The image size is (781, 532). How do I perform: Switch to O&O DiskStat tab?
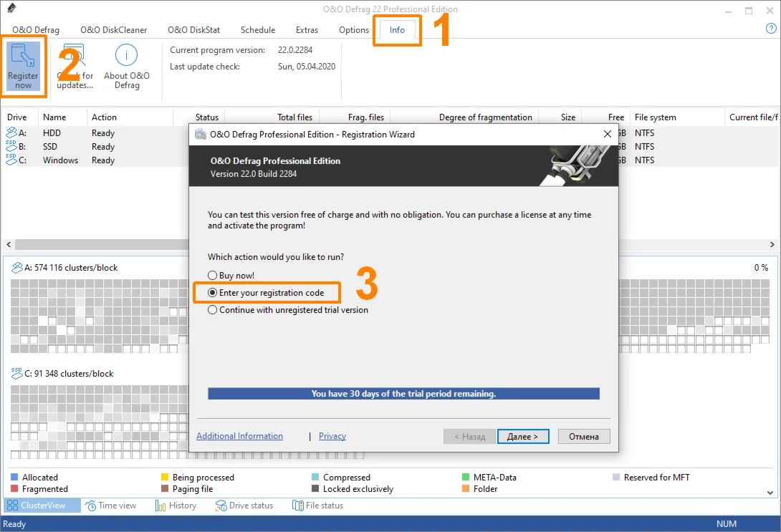tap(193, 30)
